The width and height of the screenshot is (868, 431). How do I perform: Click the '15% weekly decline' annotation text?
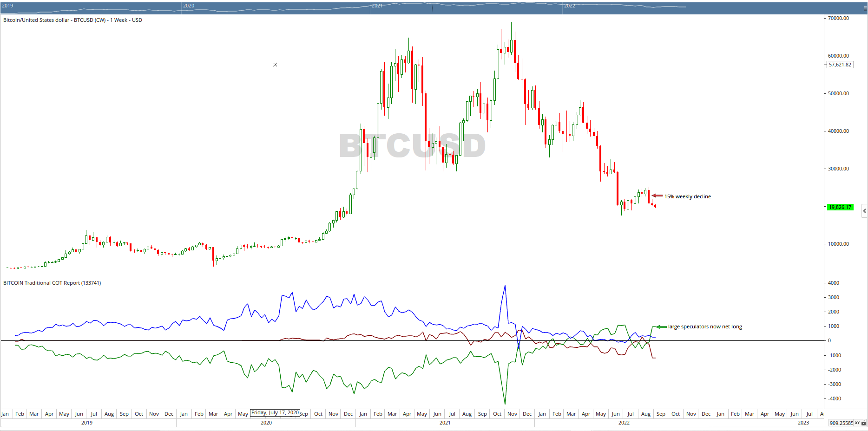click(688, 196)
